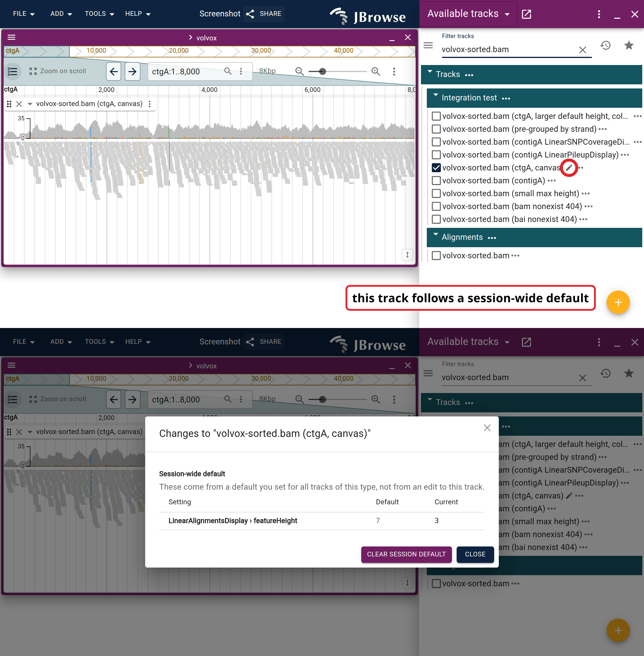Click CLEAR SESSION DEFAULT button
Image resolution: width=644 pixels, height=656 pixels.
(x=406, y=554)
